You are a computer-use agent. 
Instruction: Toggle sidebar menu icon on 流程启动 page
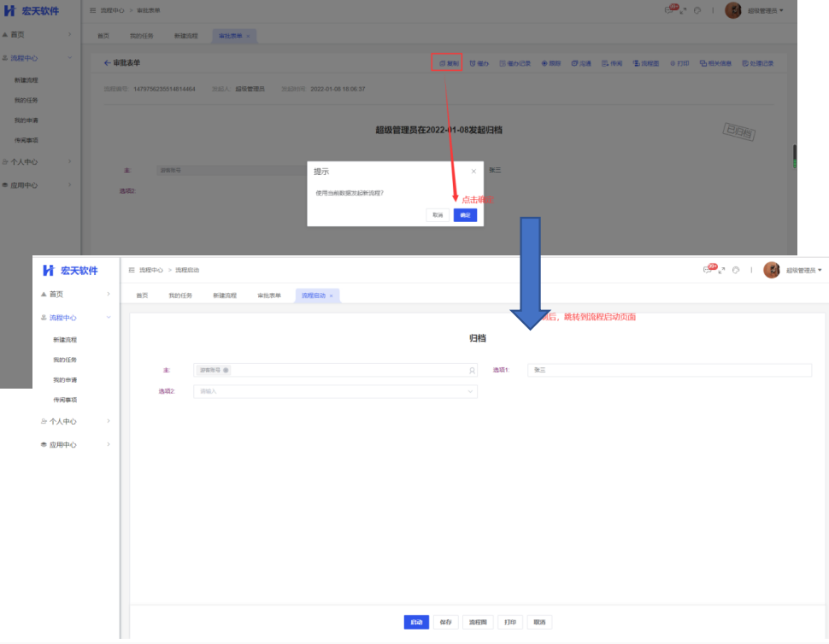[x=132, y=270]
